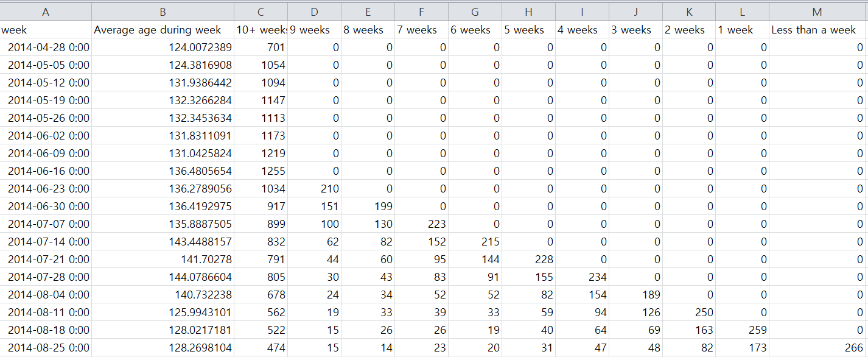
Task: Select column F header
Action: click(421, 12)
